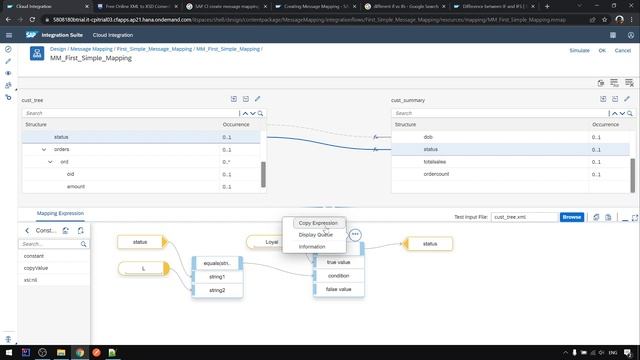Open the main navigation hamburger menu
The image size is (640, 360).
[x=9, y=36]
